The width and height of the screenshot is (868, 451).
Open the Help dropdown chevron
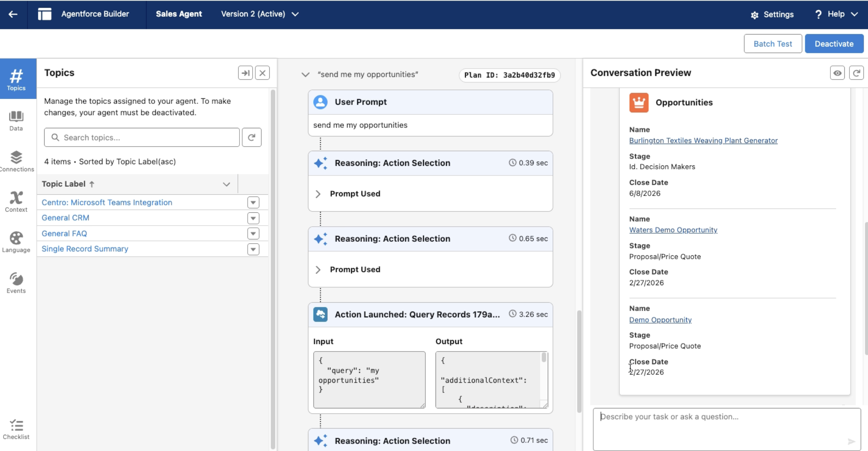click(854, 14)
